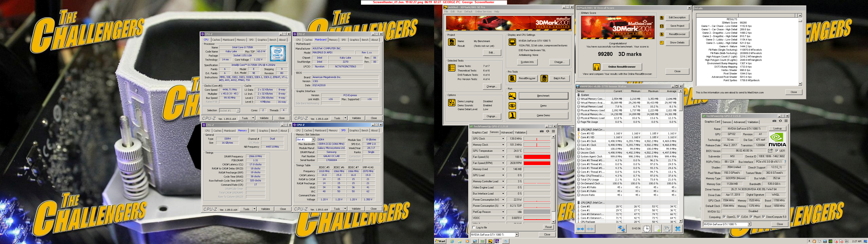Screen dimensions: 868x244
Task: Click the ResultBrowser magnifier icon in Pro Tools
Action: click(x=512, y=78)
